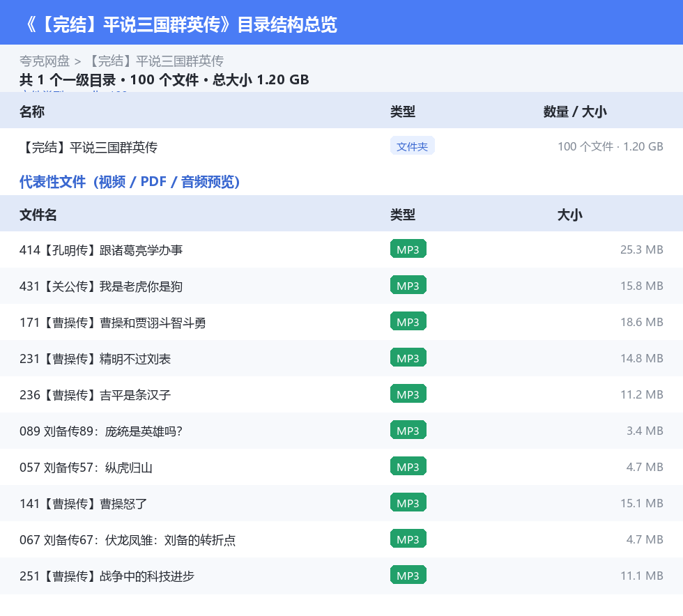Select file 231【曹操传】精明不过刘表
The width and height of the screenshot is (683, 616).
(95, 359)
